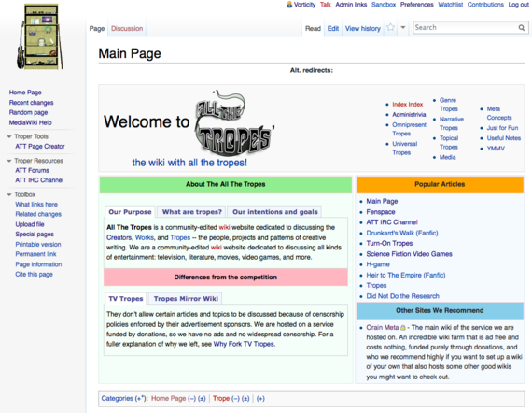Open Why Fork TV Tropes link
The height and width of the screenshot is (413, 532).
[244, 344]
